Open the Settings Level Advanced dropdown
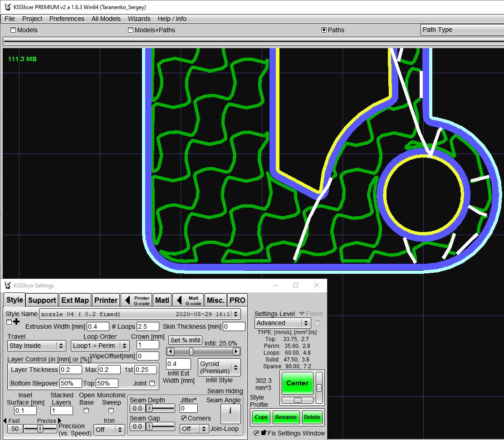 click(x=282, y=323)
